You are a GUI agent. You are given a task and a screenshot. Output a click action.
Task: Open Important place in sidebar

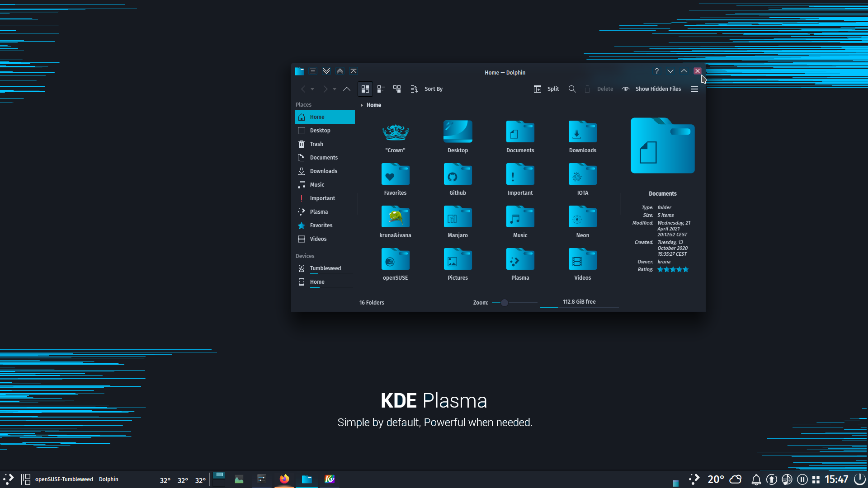(325, 198)
